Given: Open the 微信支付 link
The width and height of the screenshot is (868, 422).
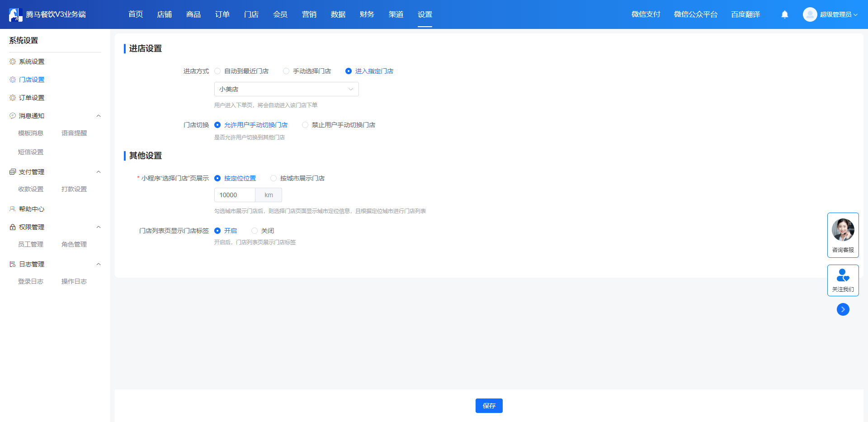Looking at the screenshot, I should pyautogui.click(x=646, y=14).
